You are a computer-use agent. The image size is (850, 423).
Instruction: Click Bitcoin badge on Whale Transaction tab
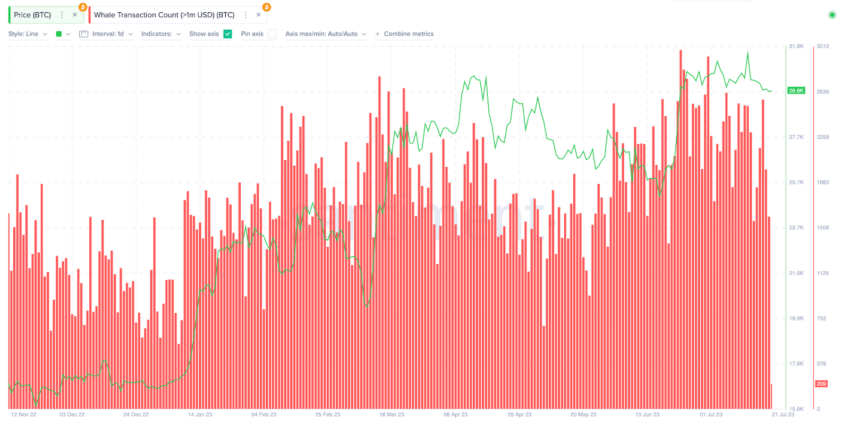[266, 7]
